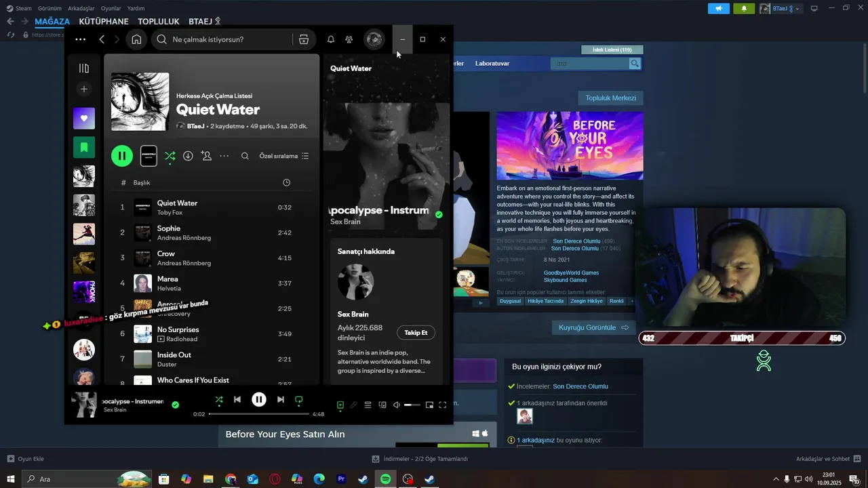Open playlist owner BTaeJ profile link

click(195, 126)
